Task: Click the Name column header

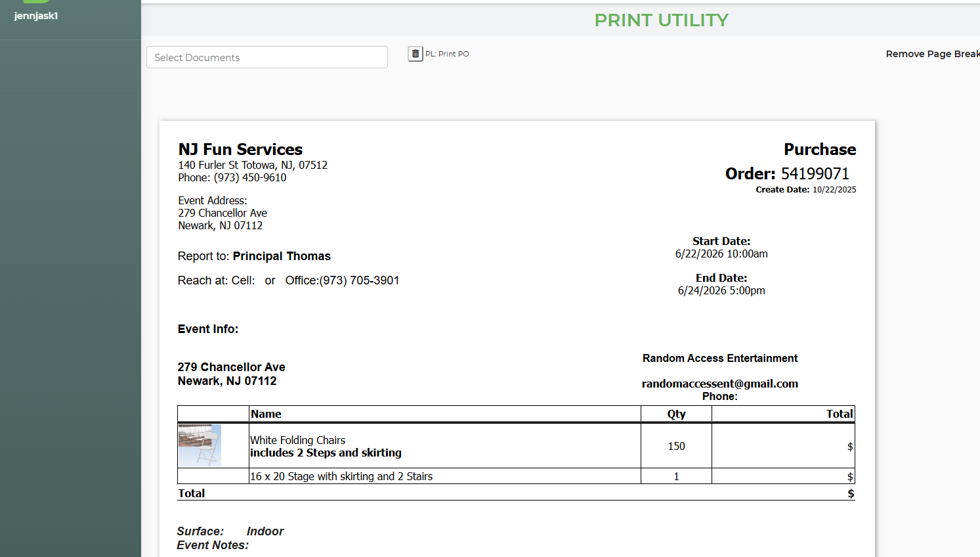Action: 266,414
